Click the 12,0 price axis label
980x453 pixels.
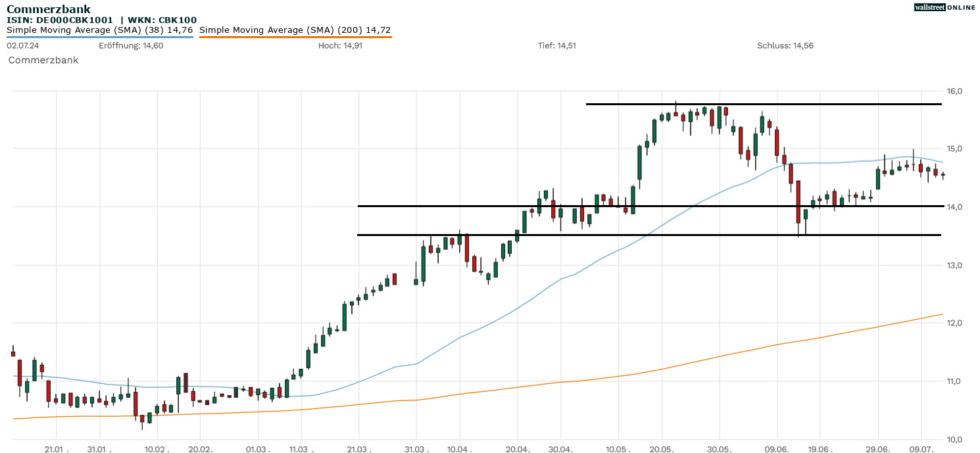[x=954, y=323]
